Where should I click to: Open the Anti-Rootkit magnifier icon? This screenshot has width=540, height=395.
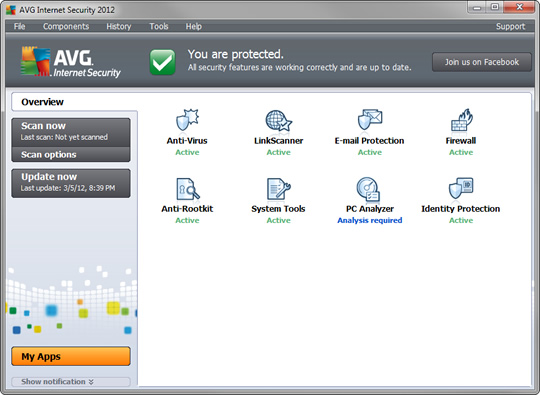pos(188,189)
